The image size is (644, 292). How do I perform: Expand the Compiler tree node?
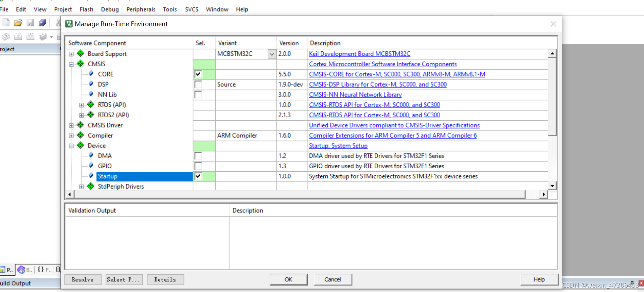pyautogui.click(x=71, y=136)
